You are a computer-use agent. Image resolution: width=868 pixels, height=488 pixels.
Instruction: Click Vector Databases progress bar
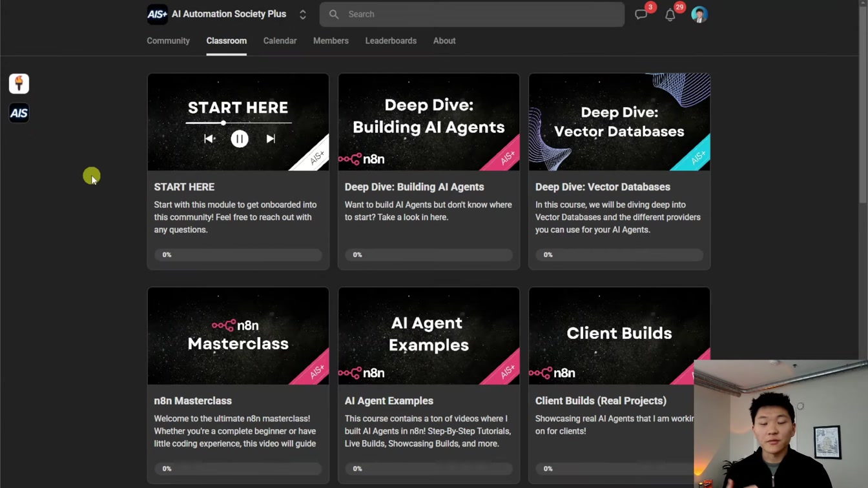click(619, 255)
